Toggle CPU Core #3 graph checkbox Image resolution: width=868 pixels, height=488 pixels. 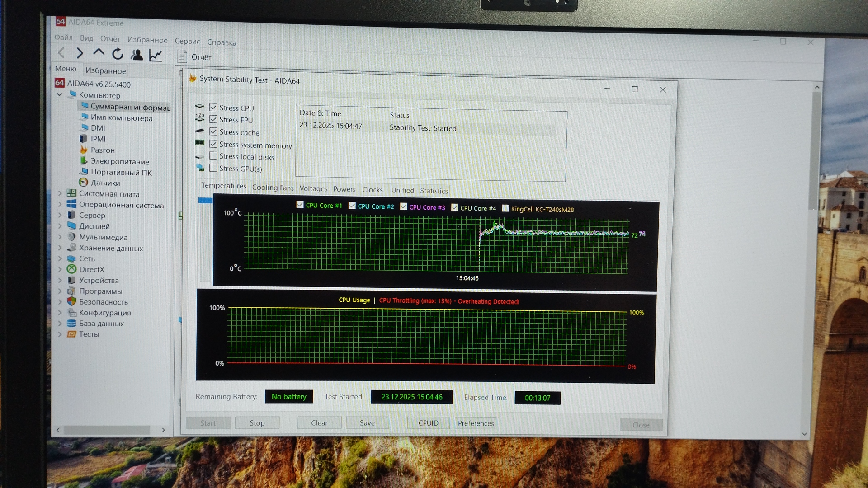coord(404,206)
